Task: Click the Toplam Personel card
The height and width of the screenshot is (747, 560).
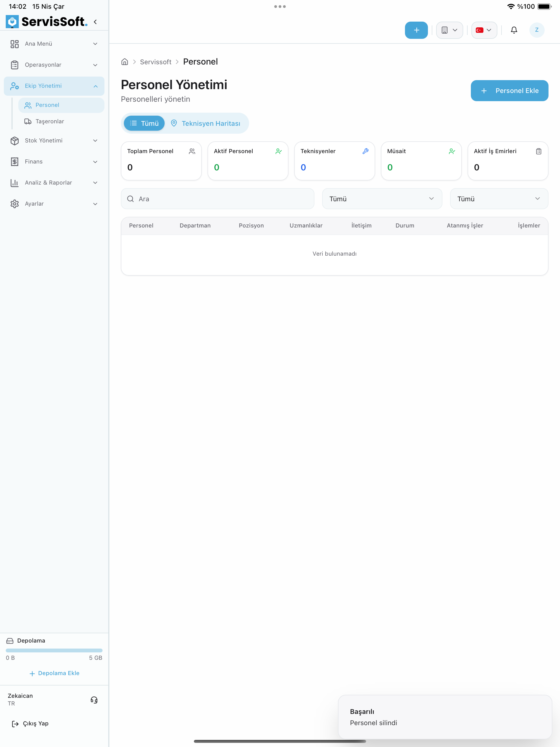Action: click(x=161, y=161)
